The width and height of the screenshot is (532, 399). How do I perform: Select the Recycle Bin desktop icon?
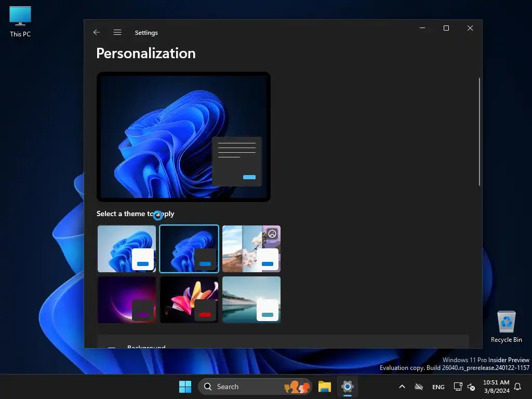pos(506,327)
